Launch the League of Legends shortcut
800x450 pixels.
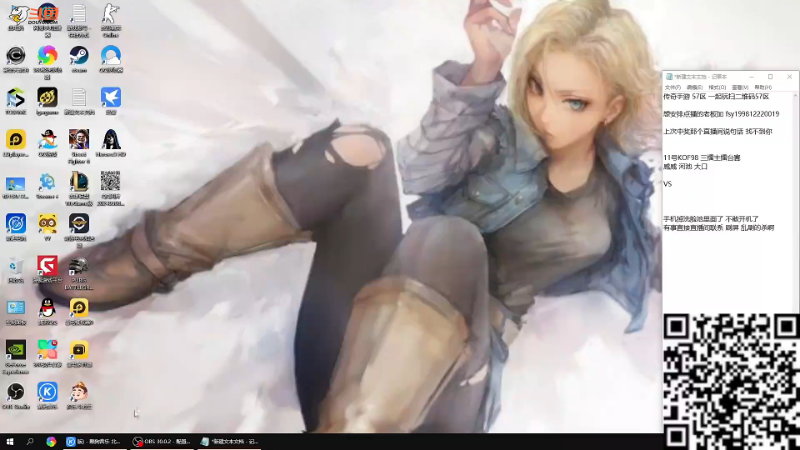click(x=79, y=182)
